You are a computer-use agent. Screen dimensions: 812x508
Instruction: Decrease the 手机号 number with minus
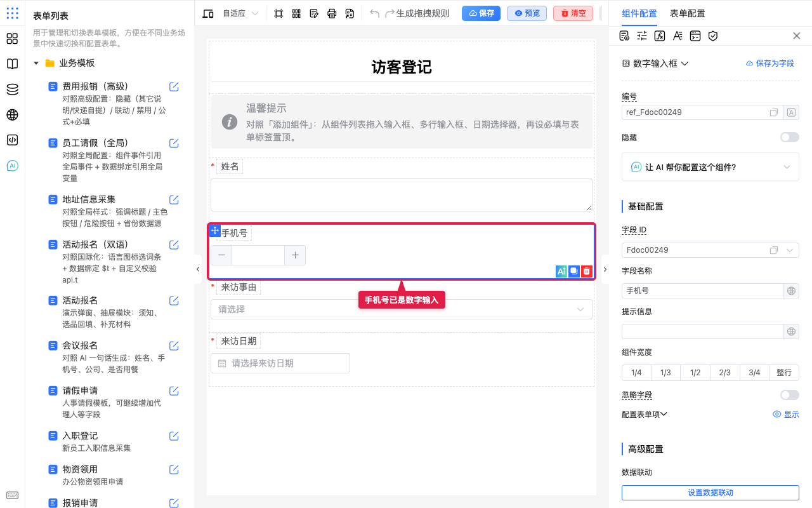click(x=221, y=255)
